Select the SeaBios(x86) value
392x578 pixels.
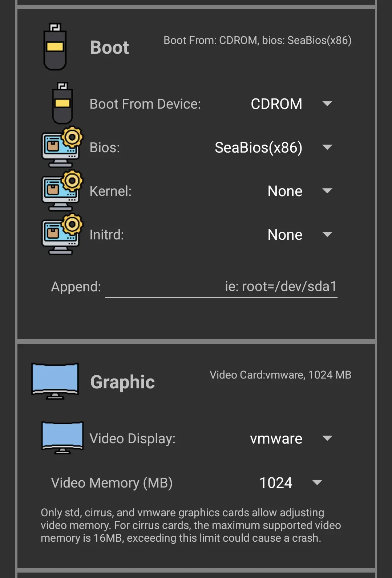coord(259,147)
